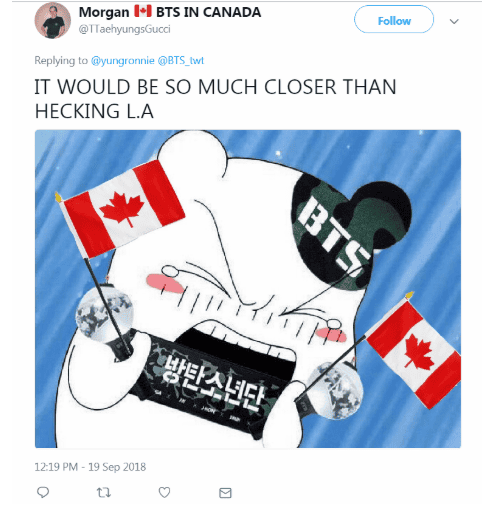Open the timestamp 12:19 PM - 19 Sep 2018

[x=90, y=467]
